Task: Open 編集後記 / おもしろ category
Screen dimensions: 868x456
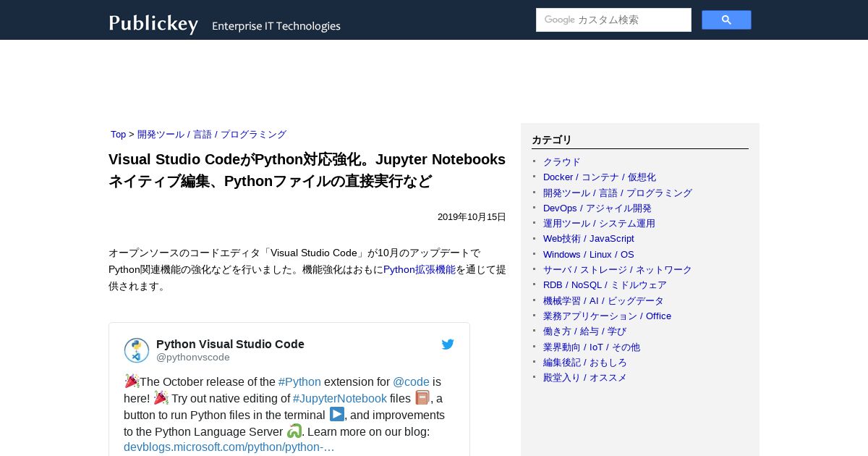Action: pyautogui.click(x=585, y=363)
